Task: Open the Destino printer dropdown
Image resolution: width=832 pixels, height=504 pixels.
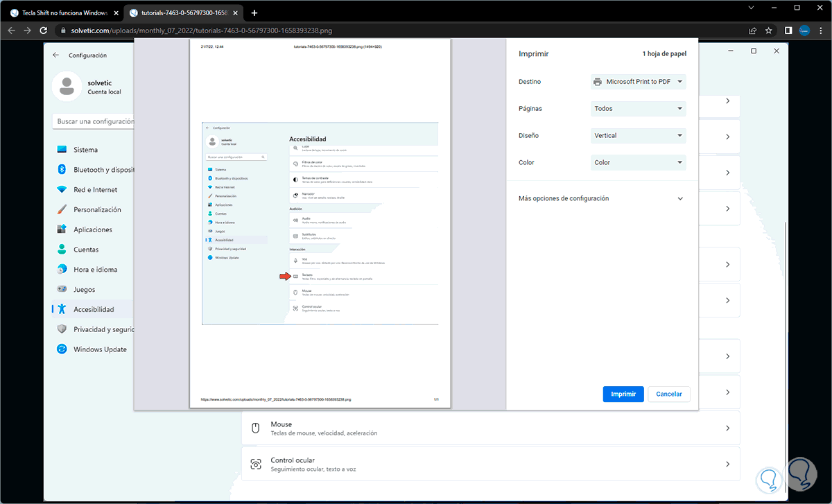Action: pos(638,82)
